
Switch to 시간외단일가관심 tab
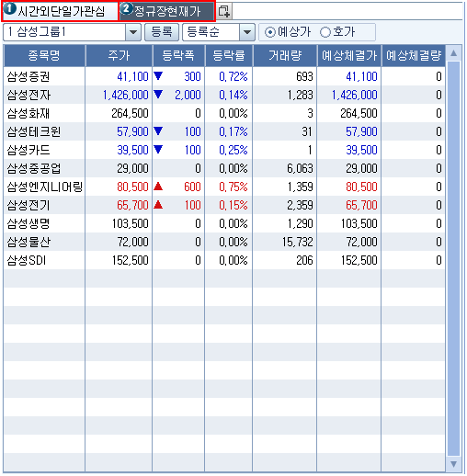[60, 11]
